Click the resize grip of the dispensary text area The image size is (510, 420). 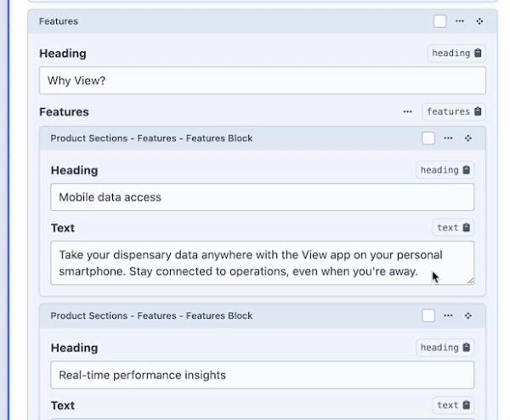tap(469, 280)
